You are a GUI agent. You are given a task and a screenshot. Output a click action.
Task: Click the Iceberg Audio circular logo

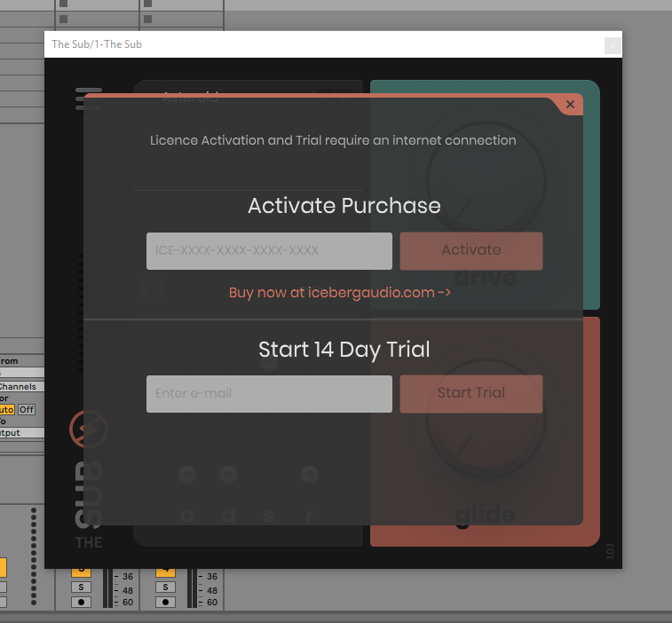(88, 429)
